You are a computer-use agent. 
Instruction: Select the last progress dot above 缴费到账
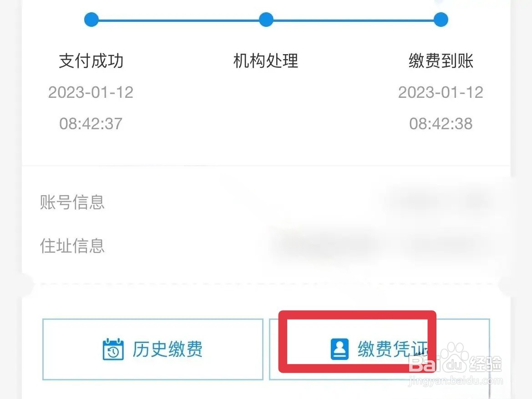tap(441, 20)
